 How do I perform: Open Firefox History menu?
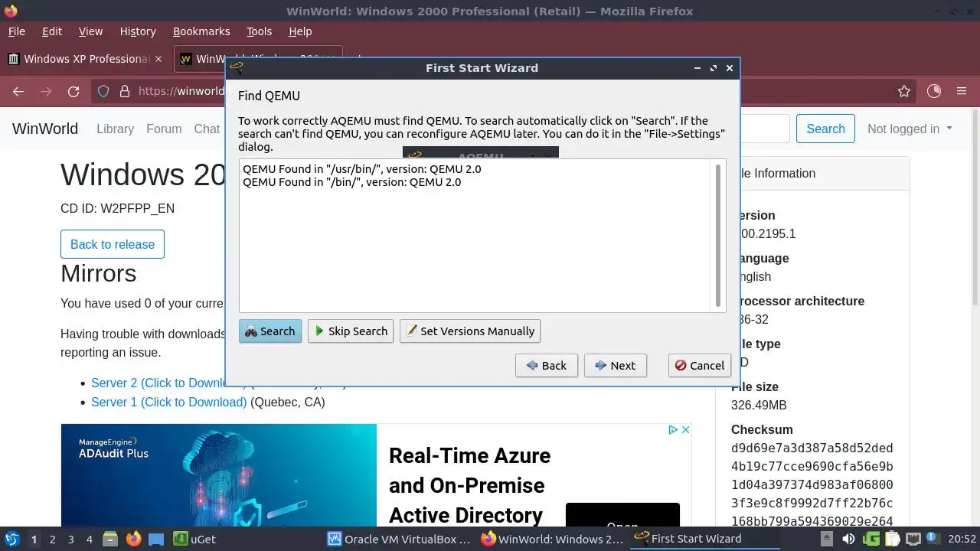click(x=138, y=31)
